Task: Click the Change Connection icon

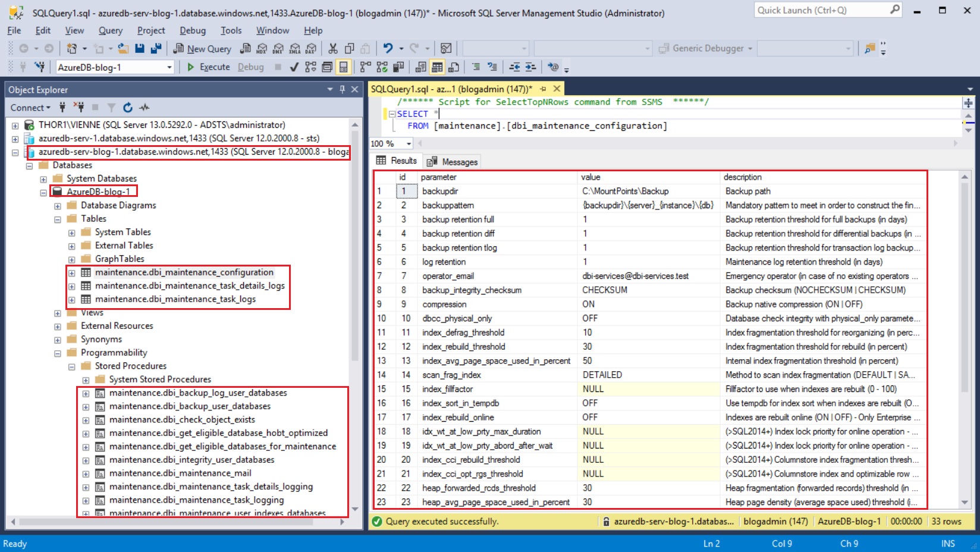Action: [40, 67]
